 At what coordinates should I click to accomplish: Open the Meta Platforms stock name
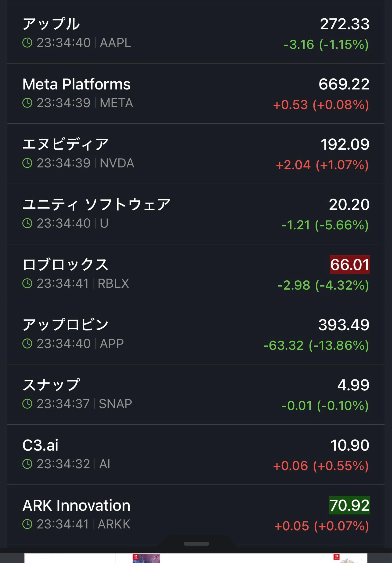point(76,84)
